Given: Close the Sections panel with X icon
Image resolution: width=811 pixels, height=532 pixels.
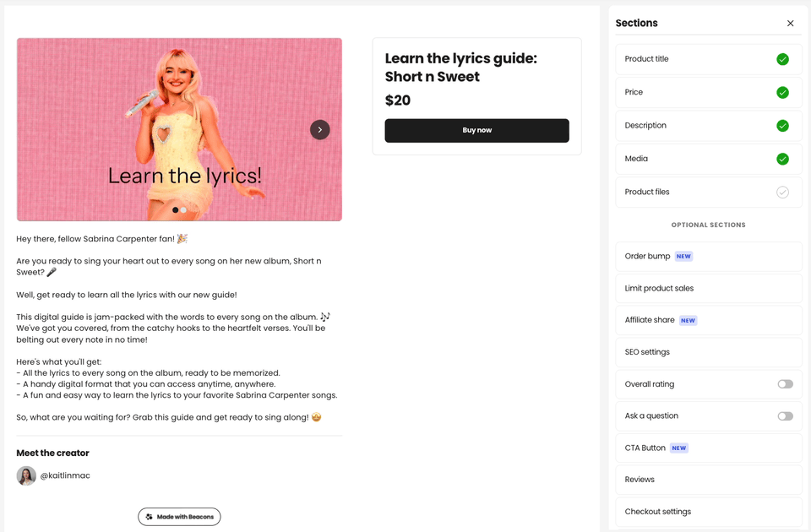Looking at the screenshot, I should (791, 24).
